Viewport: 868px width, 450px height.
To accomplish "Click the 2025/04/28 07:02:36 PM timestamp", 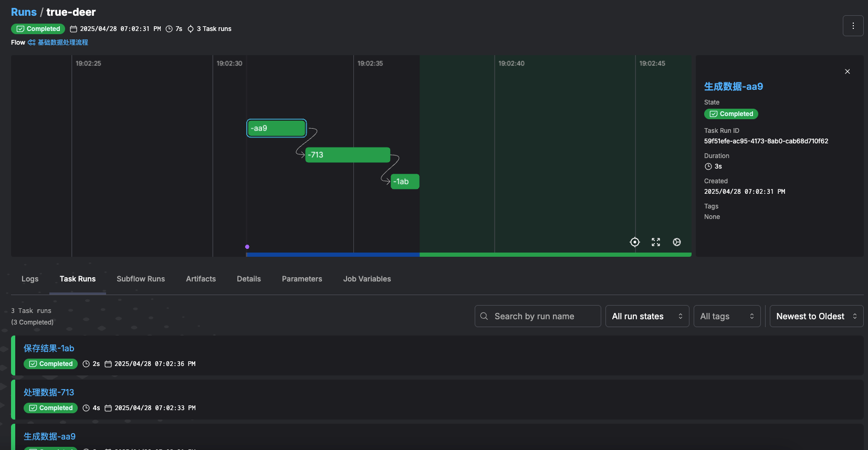I will (155, 364).
